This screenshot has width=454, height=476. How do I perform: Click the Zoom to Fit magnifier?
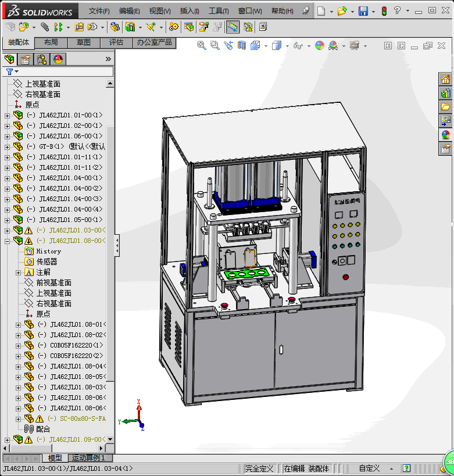pyautogui.click(x=202, y=45)
